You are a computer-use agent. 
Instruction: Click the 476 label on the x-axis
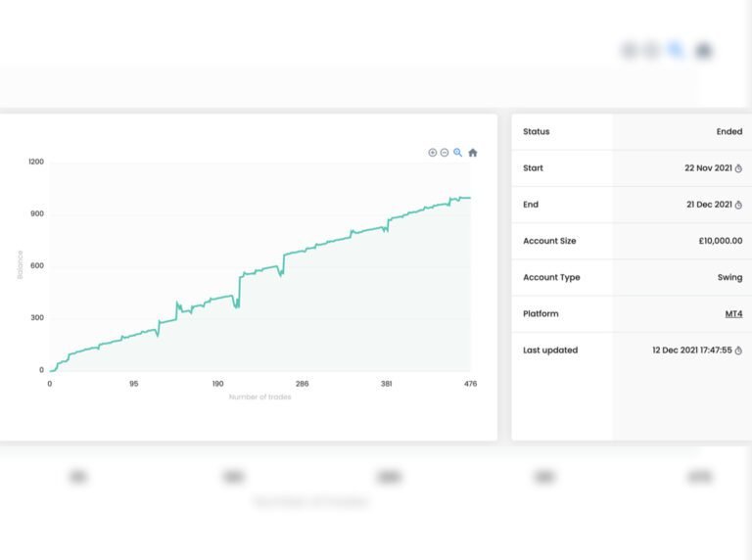pos(470,384)
